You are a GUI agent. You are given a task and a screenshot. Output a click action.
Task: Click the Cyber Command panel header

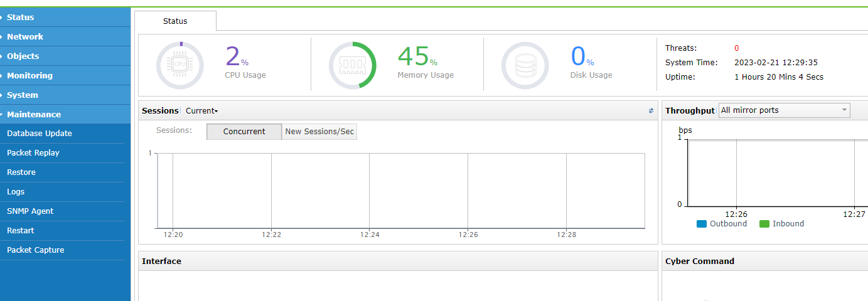tap(765, 261)
